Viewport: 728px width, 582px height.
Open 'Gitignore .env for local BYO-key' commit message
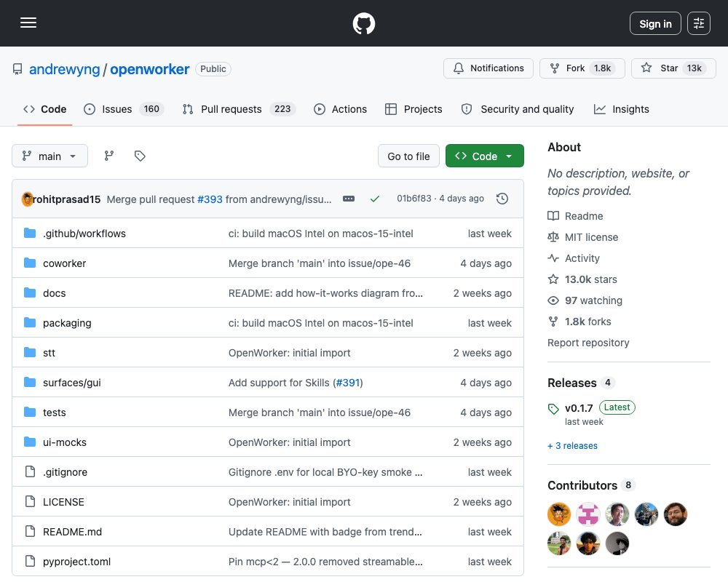click(x=325, y=472)
